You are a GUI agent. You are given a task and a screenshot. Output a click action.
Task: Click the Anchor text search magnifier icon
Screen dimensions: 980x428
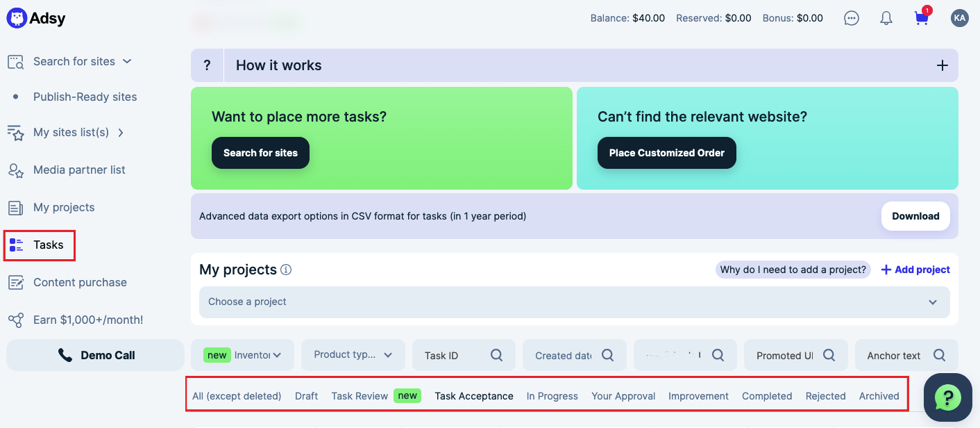pyautogui.click(x=939, y=355)
